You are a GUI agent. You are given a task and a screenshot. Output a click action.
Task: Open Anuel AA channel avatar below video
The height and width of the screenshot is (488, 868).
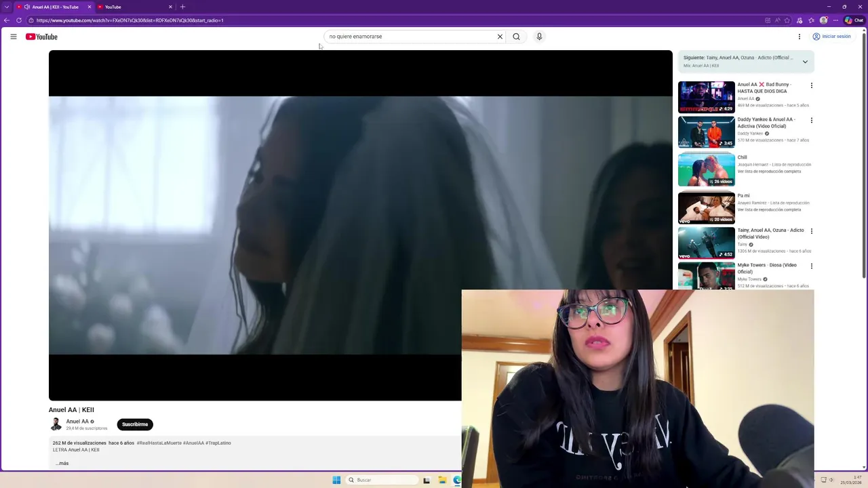pyautogui.click(x=56, y=424)
